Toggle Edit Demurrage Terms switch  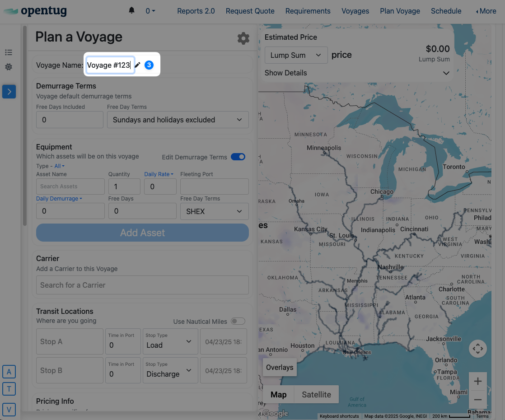pyautogui.click(x=238, y=157)
